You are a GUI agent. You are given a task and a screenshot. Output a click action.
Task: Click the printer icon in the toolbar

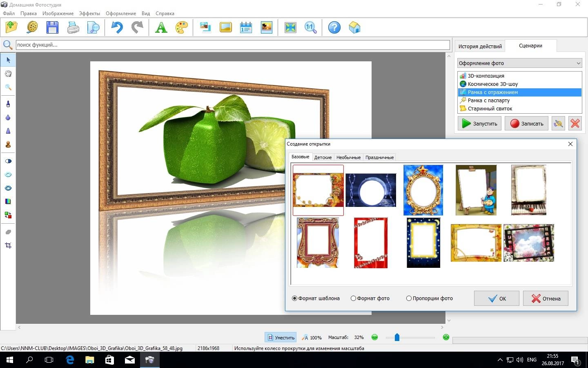[x=73, y=27]
